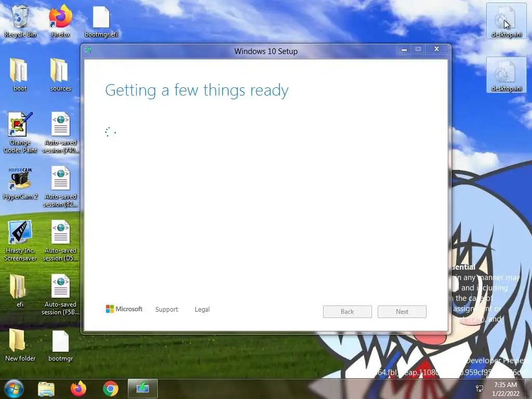Close the Windows 10 Setup window

pos(436,49)
